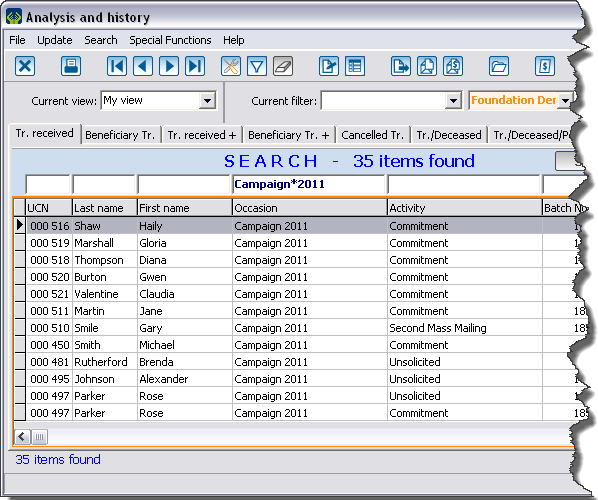Click the edit document pencil icon
Image resolution: width=598 pixels, height=500 pixels.
pos(329,66)
